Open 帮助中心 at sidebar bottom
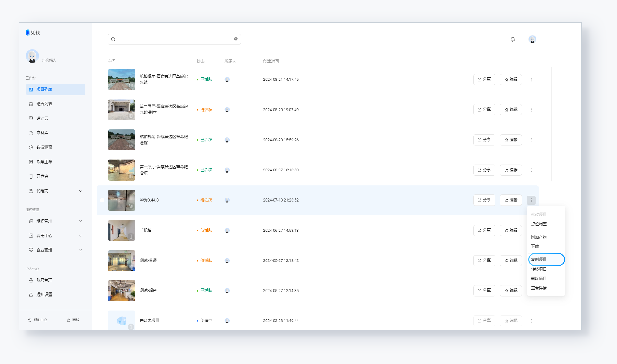617x364 pixels. pos(38,320)
